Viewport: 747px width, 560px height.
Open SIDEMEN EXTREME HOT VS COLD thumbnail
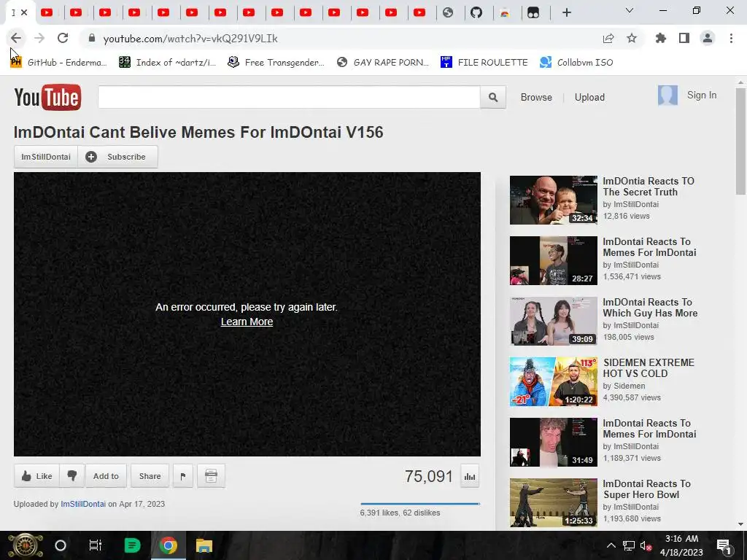(553, 381)
